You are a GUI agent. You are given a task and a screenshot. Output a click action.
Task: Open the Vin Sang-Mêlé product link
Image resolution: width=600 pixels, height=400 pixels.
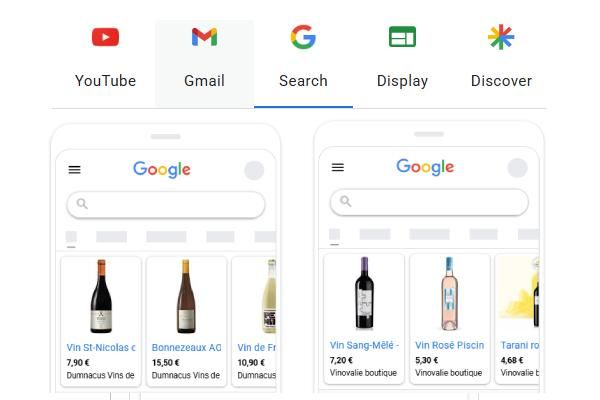364,345
